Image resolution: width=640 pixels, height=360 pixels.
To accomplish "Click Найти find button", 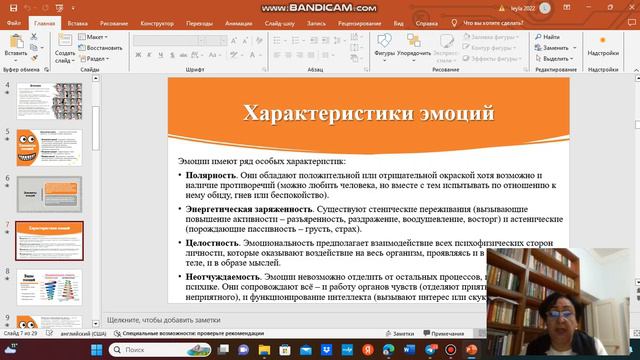I will coord(547,37).
